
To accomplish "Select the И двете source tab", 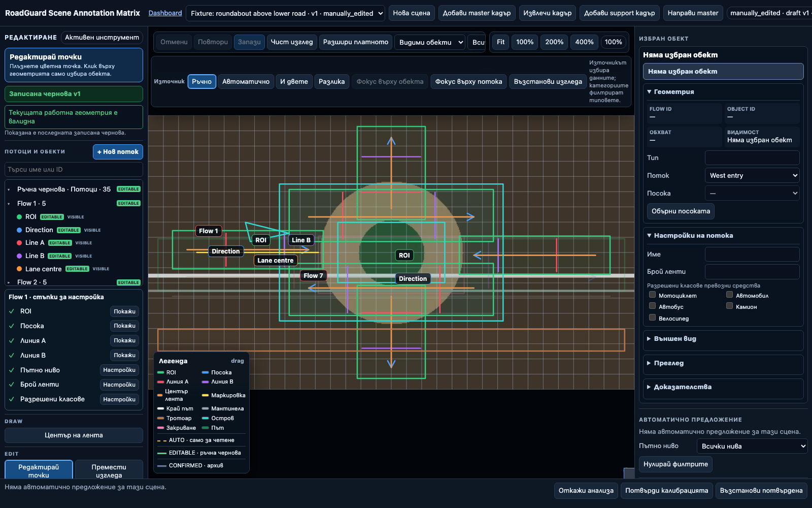I will click(x=294, y=82).
